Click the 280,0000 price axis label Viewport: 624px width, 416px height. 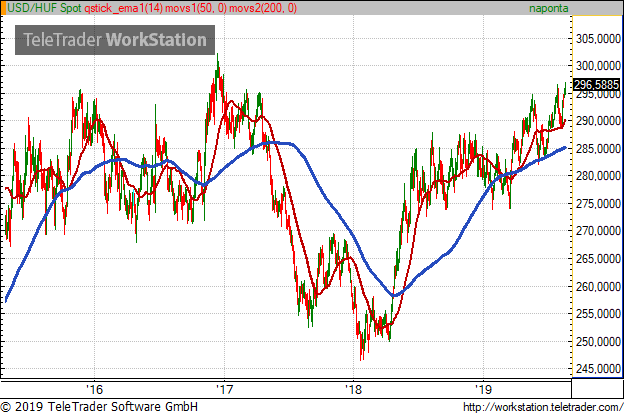598,176
